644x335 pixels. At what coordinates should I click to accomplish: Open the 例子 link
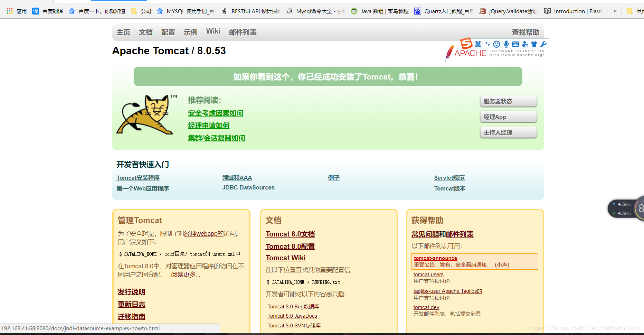point(334,178)
